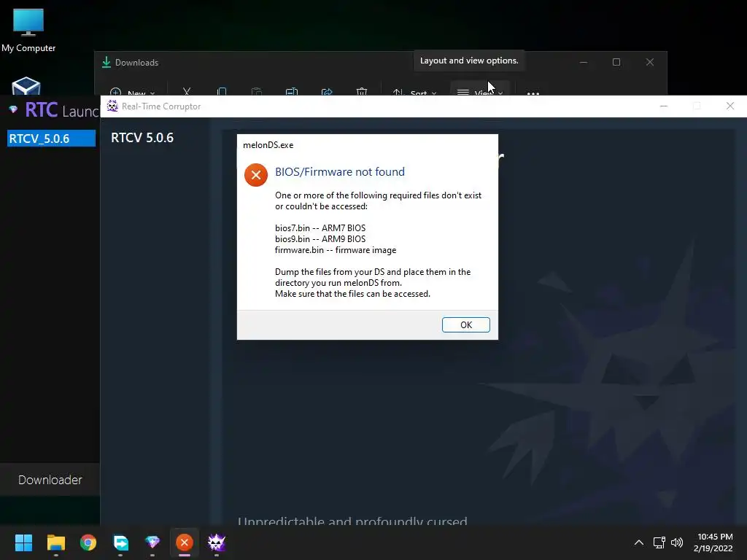Click the Rename icon in the Downloads toolbar

[292, 91]
